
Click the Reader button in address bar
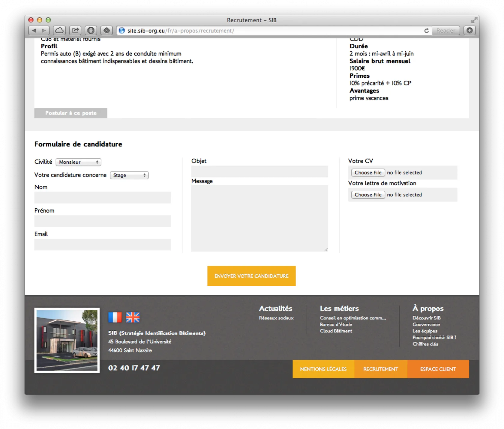pyautogui.click(x=445, y=31)
